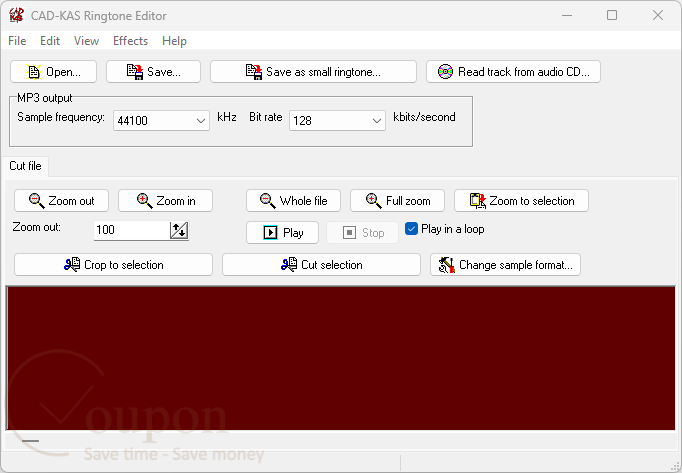Maximize the Ringtone Editor window
Viewport: 682px width, 473px height.
[612, 15]
